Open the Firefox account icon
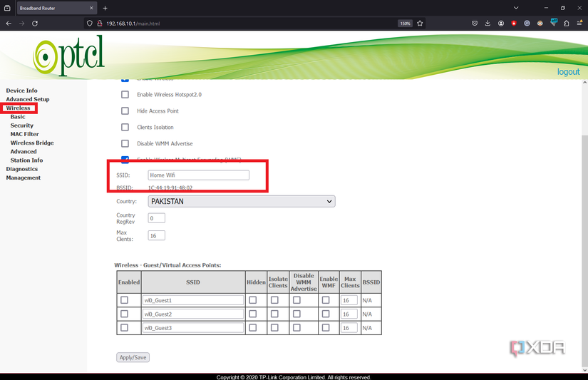Viewport: 588px width, 380px height. [x=500, y=24]
